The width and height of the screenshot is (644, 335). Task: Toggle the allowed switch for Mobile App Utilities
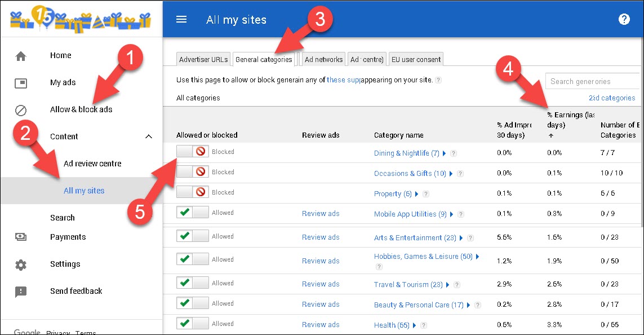click(x=193, y=213)
